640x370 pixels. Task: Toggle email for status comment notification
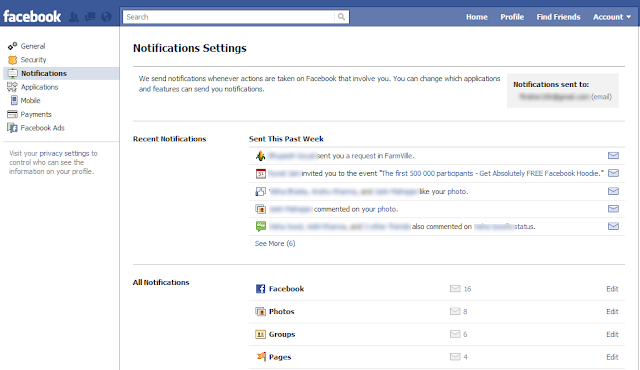pyautogui.click(x=613, y=226)
